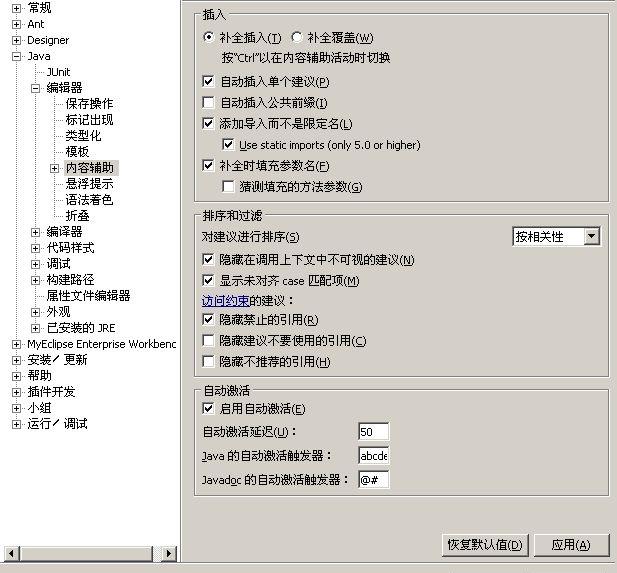
Task: Select 模板 in the tree
Action: click(77, 152)
